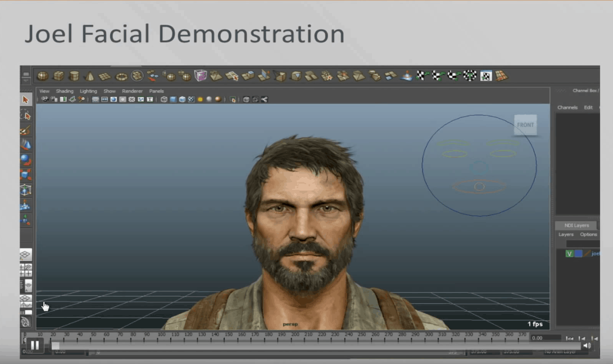The height and width of the screenshot is (364, 613).
Task: Create a polygon cone from the shelf
Action: click(89, 76)
